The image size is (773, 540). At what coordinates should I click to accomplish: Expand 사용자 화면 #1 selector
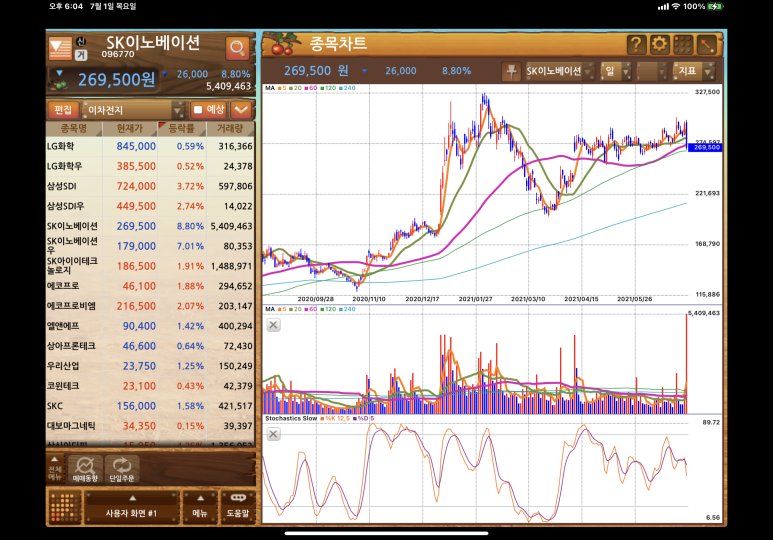click(x=131, y=506)
